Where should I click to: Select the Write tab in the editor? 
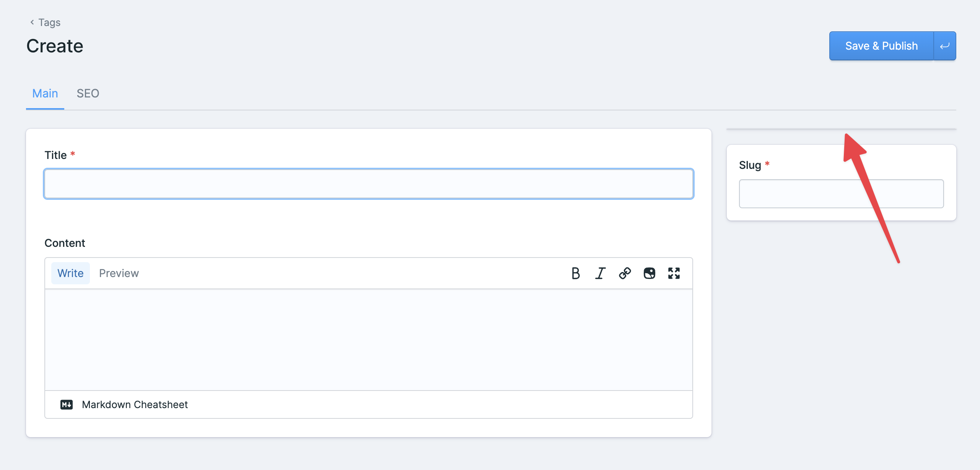pos(70,273)
